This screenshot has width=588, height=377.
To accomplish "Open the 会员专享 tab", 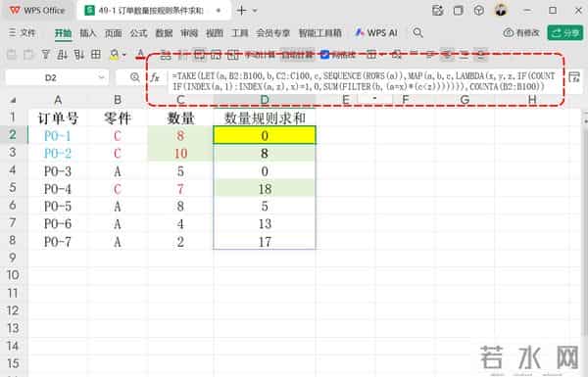I will (x=273, y=33).
